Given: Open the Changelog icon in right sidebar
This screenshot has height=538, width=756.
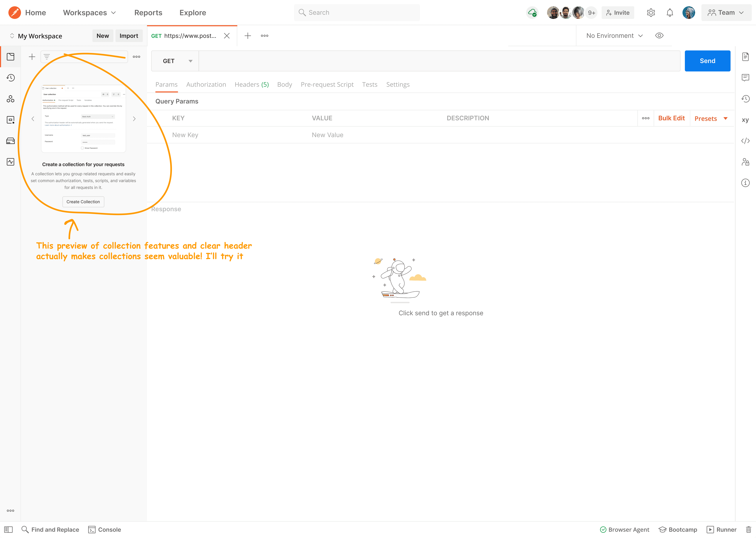Looking at the screenshot, I should point(745,99).
